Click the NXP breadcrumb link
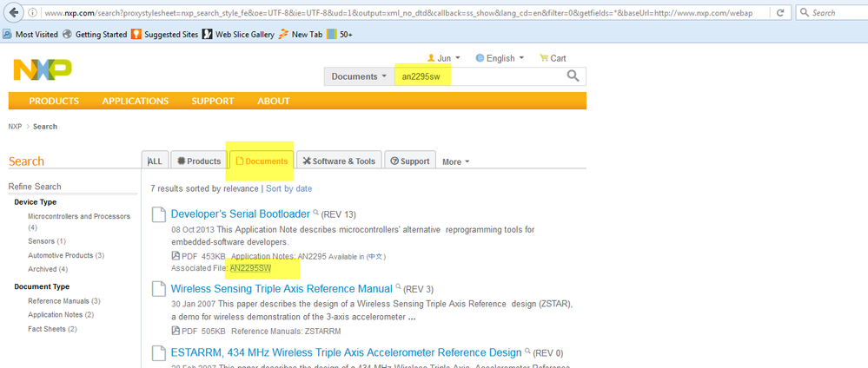The height and width of the screenshot is (368, 868). coord(15,126)
